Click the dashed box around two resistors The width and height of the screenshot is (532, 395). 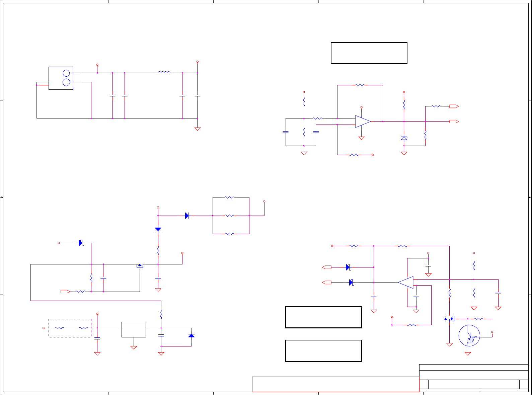[70, 328]
